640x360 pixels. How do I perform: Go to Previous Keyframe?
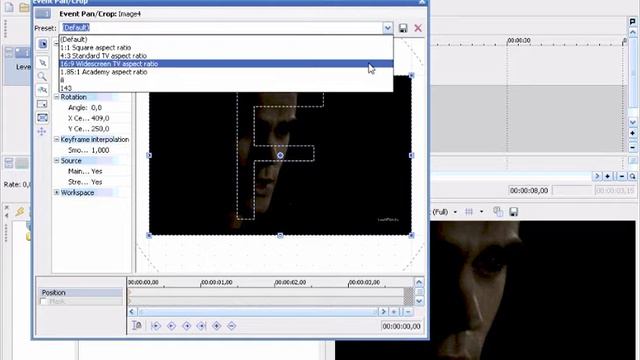[171, 326]
